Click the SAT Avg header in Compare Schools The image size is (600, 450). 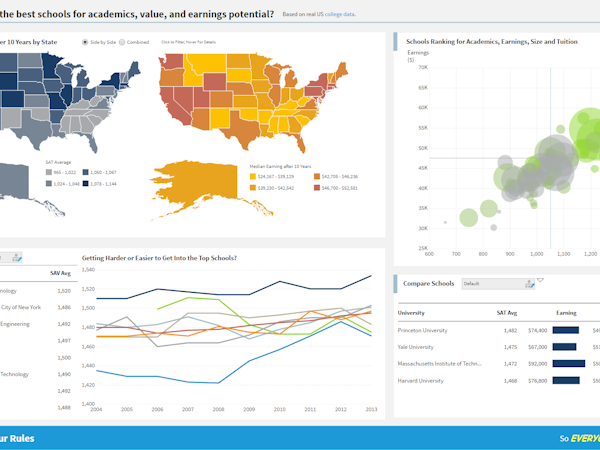click(507, 313)
